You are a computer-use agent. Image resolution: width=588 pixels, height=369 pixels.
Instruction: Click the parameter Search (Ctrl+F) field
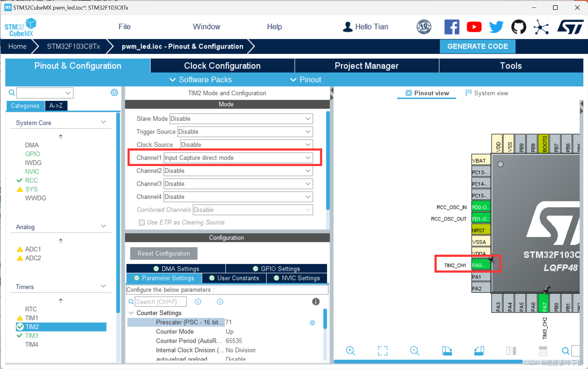coord(161,301)
